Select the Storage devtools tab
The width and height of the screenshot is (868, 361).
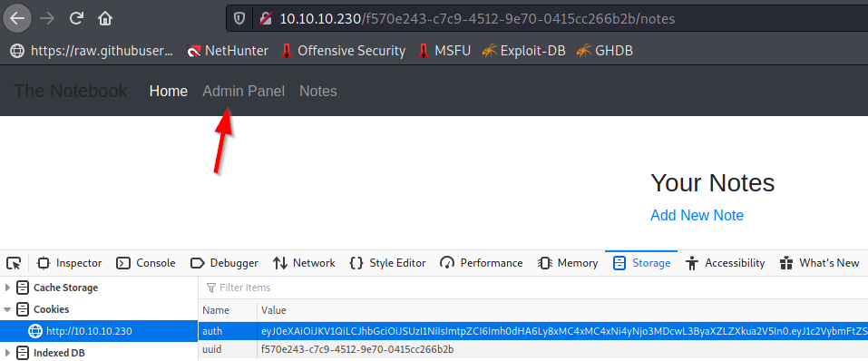pos(641,263)
